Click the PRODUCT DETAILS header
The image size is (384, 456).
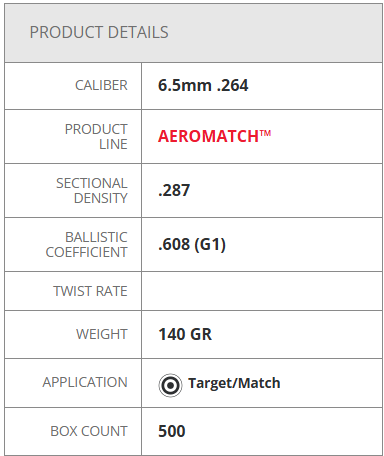point(99,32)
